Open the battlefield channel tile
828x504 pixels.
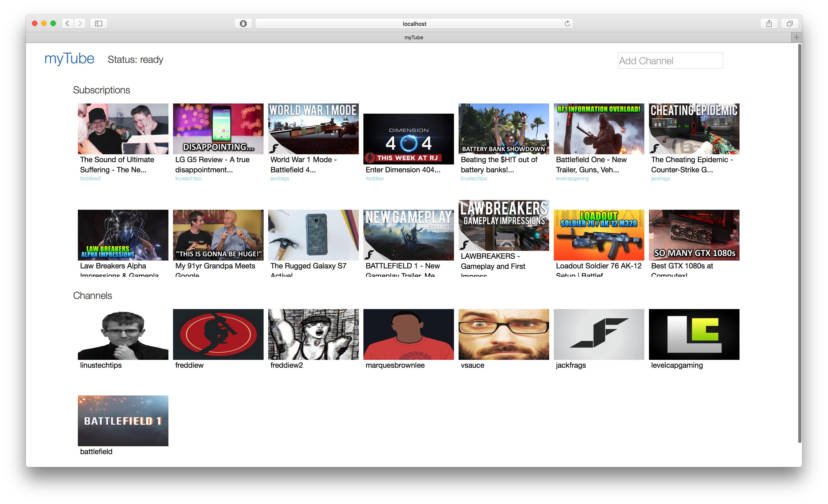pos(123,421)
